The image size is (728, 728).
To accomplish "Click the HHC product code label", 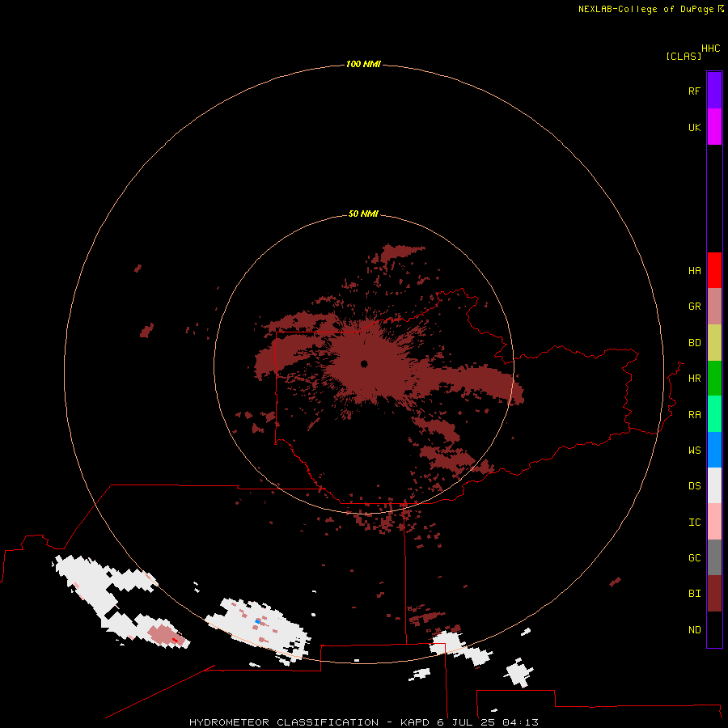I will tap(710, 49).
